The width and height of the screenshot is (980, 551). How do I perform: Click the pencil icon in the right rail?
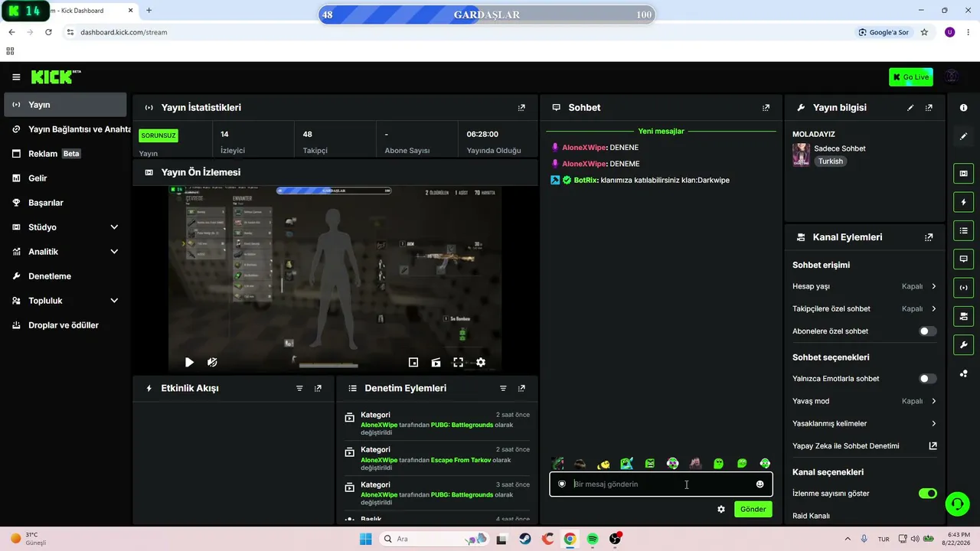pyautogui.click(x=963, y=136)
